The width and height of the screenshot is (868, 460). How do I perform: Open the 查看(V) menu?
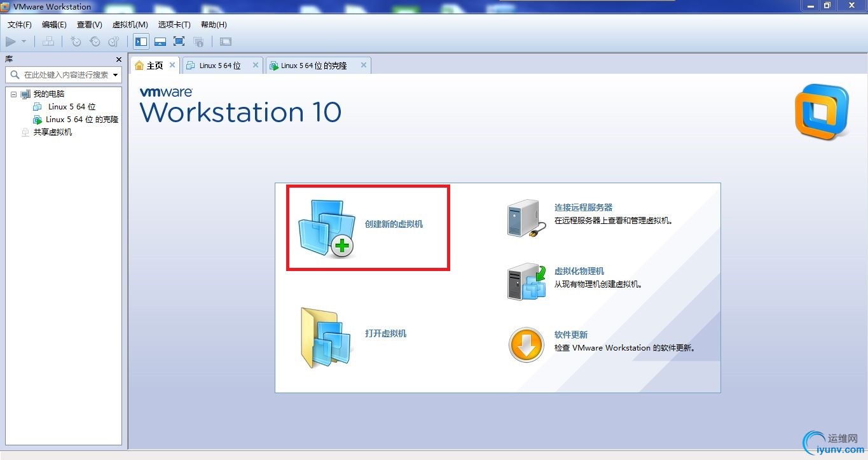point(90,25)
